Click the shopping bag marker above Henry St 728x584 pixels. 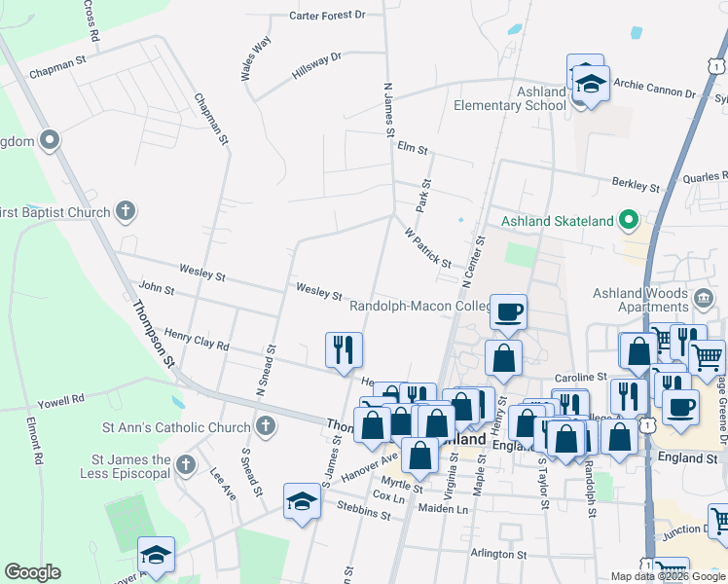click(x=504, y=359)
